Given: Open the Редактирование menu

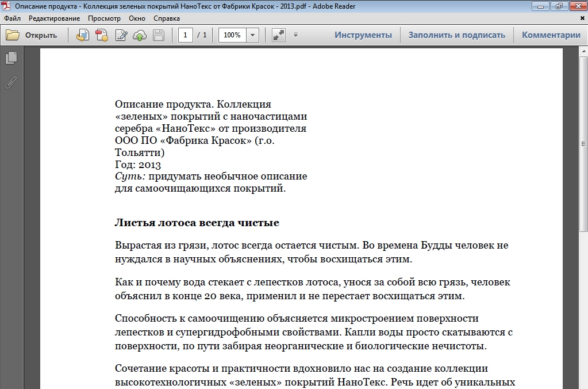Looking at the screenshot, I should pos(55,18).
